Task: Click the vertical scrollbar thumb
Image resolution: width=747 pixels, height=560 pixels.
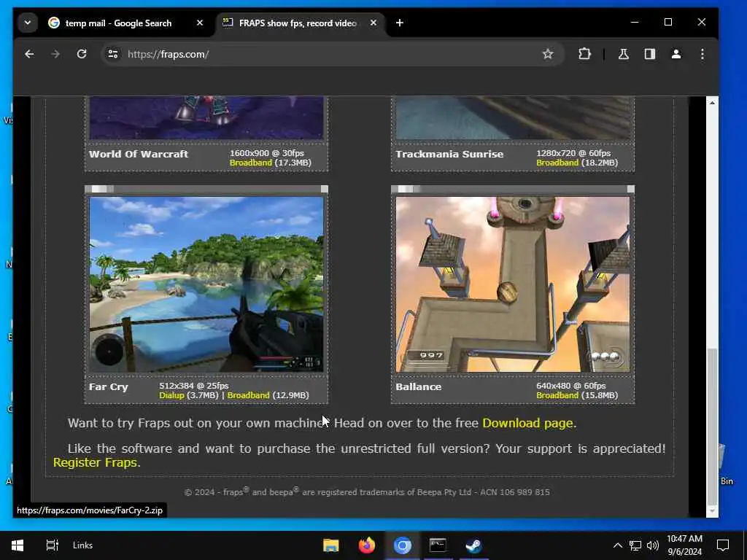Action: 712,426
